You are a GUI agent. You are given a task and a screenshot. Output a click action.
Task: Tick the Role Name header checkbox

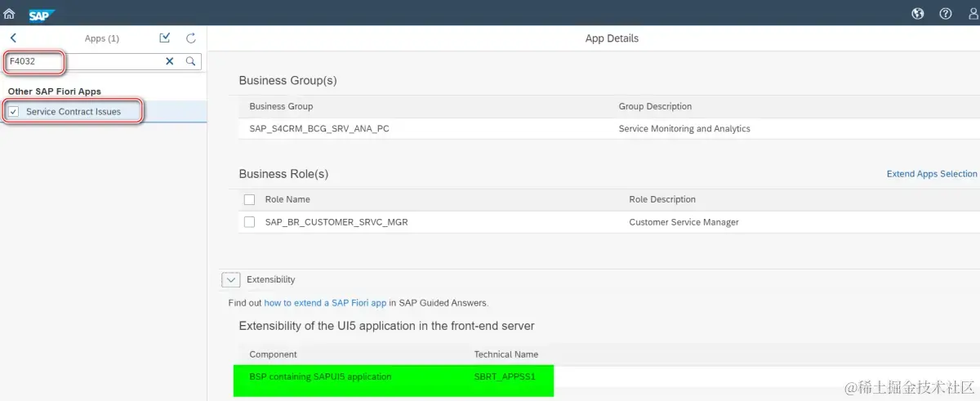click(x=250, y=199)
